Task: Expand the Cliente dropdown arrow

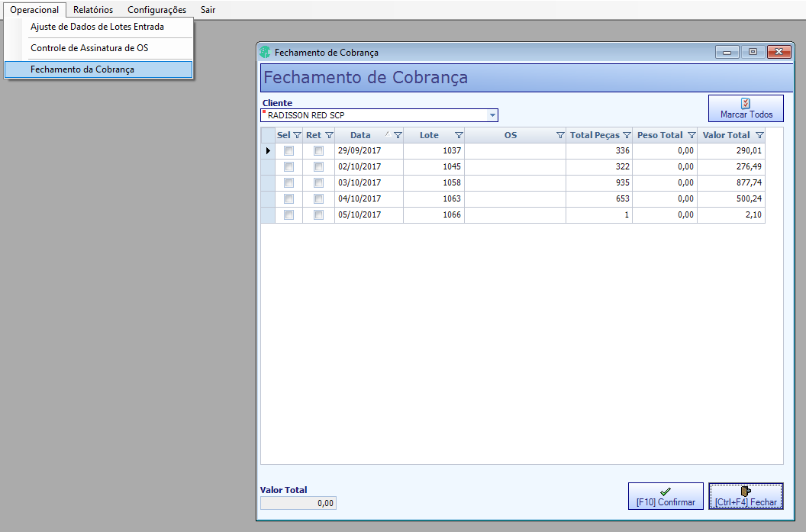Action: (492, 115)
